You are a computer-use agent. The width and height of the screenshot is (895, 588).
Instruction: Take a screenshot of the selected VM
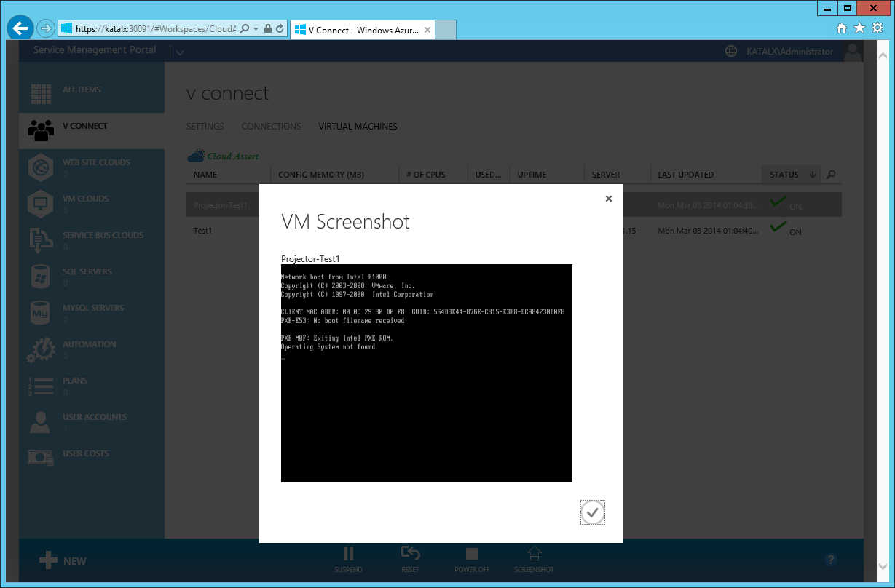point(534,560)
